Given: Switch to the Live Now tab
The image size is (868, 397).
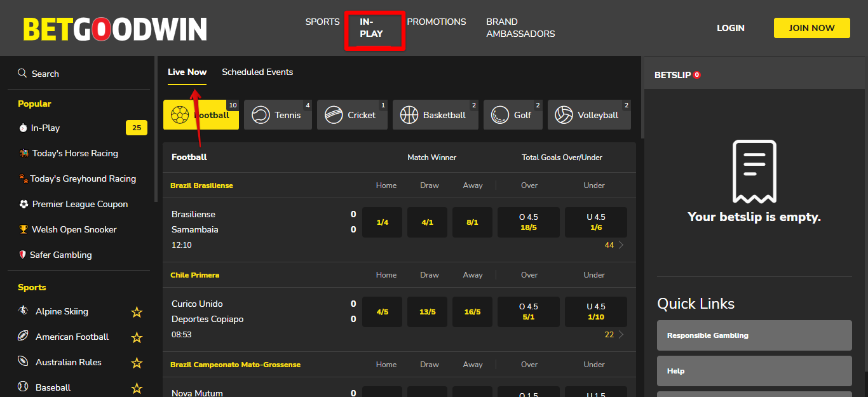Looking at the screenshot, I should click(187, 72).
